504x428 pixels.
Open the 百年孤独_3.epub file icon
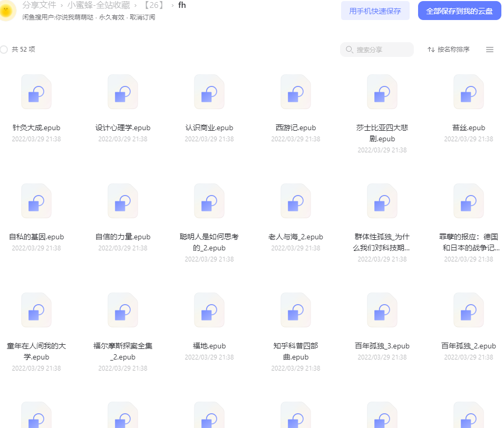pos(382,310)
